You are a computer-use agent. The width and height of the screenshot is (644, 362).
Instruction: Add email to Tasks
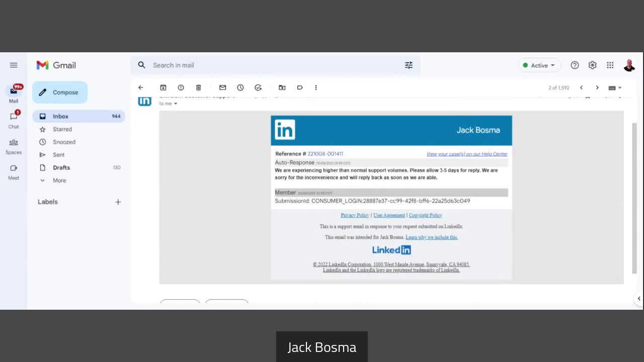[258, 87]
